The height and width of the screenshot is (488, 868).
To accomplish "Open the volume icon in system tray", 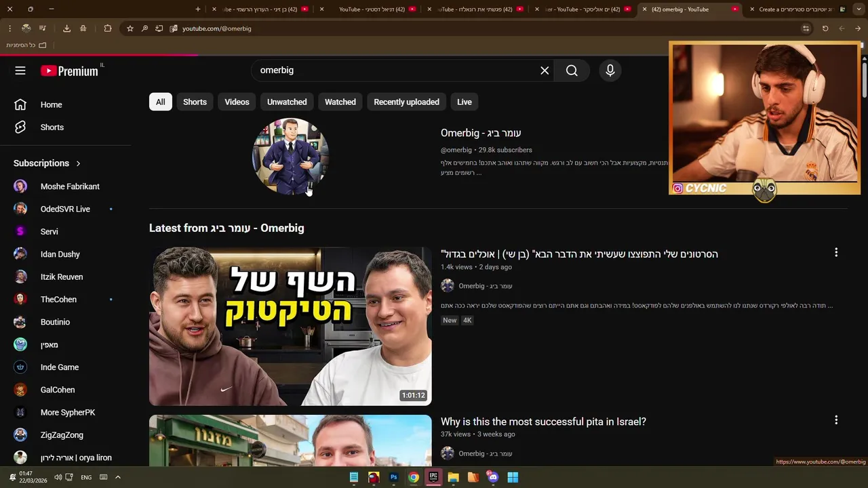I will pos(58,477).
